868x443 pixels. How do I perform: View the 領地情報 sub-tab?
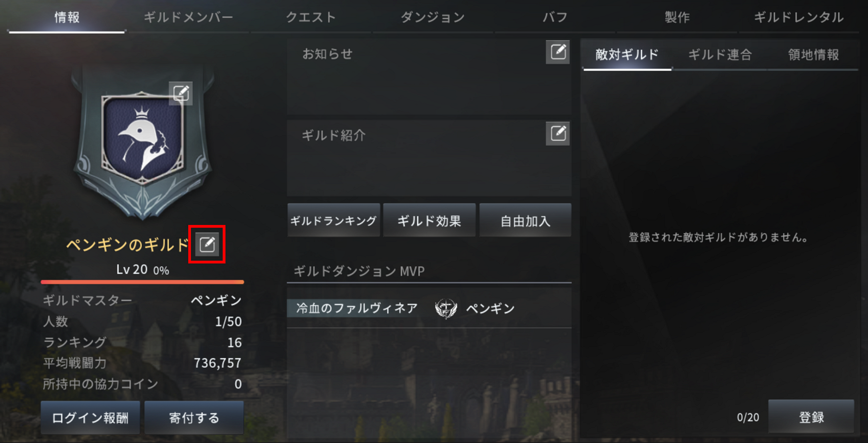813,55
